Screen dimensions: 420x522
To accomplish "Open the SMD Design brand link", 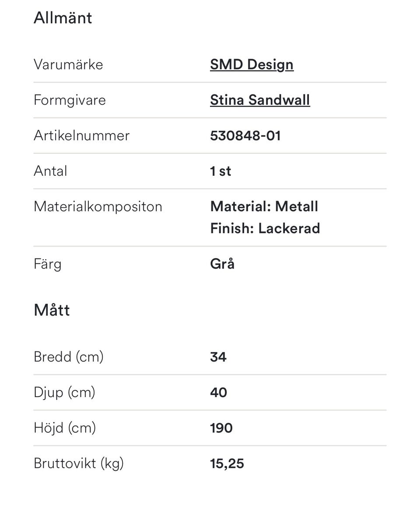I will click(x=252, y=65).
